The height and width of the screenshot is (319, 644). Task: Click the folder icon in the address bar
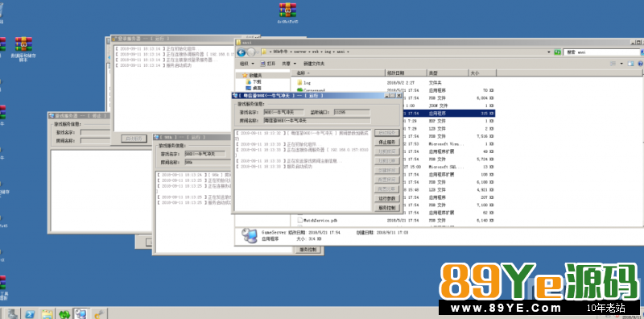point(265,52)
